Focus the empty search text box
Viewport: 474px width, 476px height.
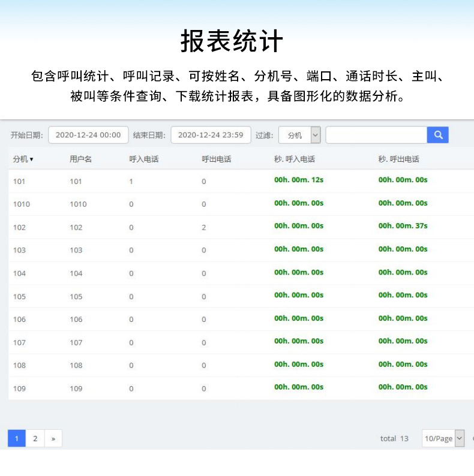pos(376,135)
